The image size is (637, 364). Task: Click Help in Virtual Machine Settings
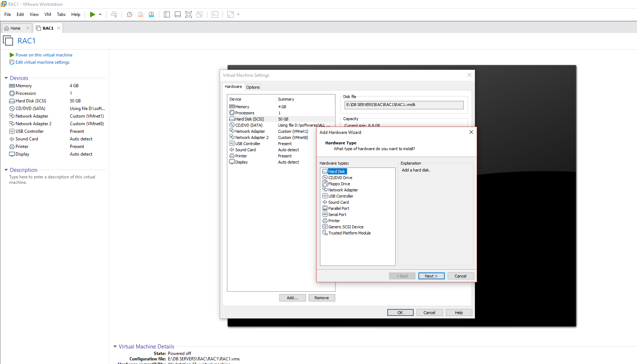point(459,313)
